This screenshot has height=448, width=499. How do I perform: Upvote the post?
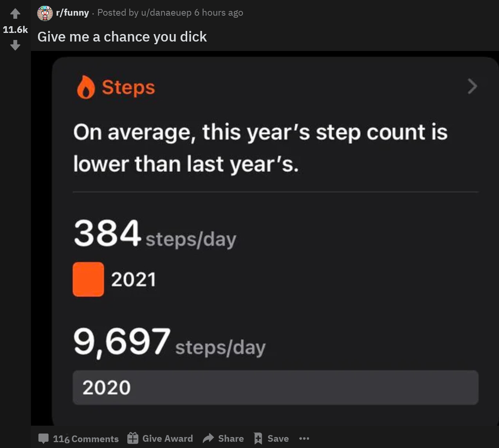(x=15, y=14)
